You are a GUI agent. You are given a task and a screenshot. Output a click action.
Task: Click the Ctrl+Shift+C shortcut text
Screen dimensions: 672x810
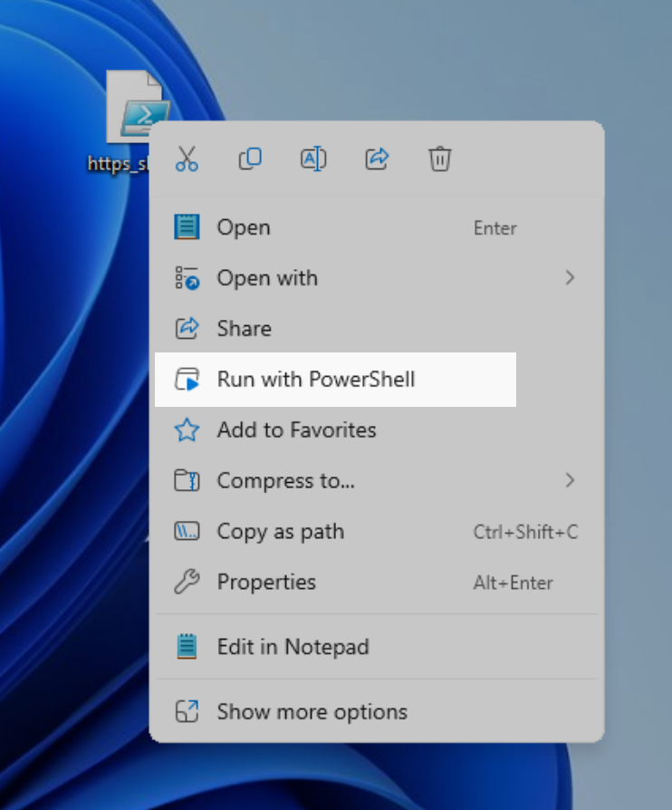(525, 532)
